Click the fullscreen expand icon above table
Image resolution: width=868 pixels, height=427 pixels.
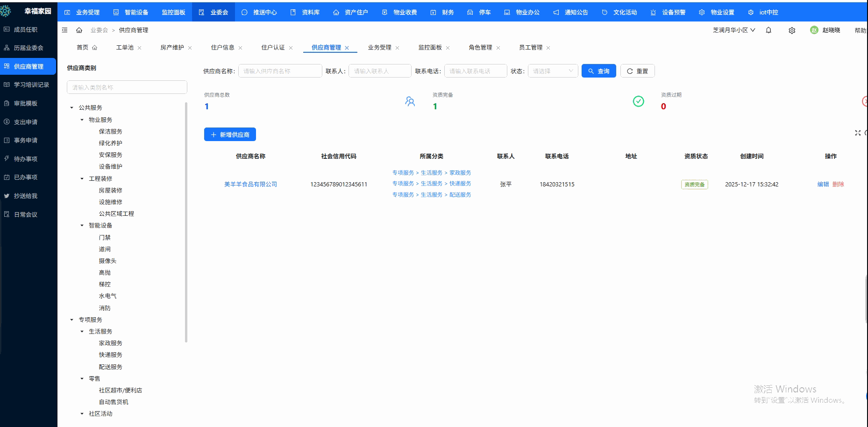(x=858, y=133)
